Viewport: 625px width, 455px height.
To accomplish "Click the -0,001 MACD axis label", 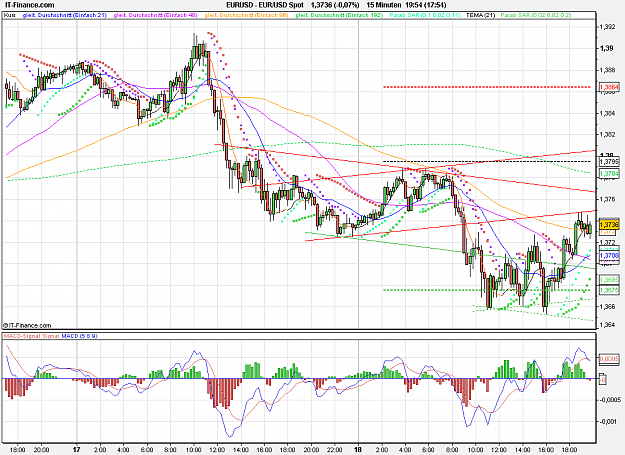I will click(x=608, y=421).
